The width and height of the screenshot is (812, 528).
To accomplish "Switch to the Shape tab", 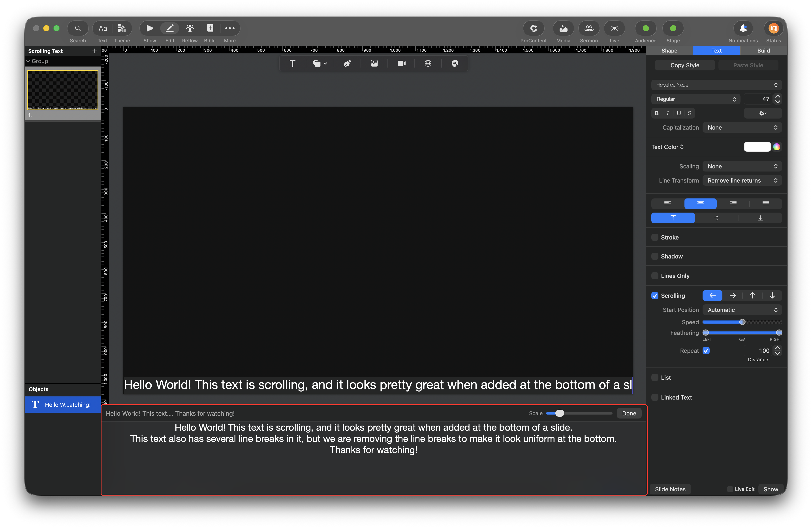I will [669, 51].
